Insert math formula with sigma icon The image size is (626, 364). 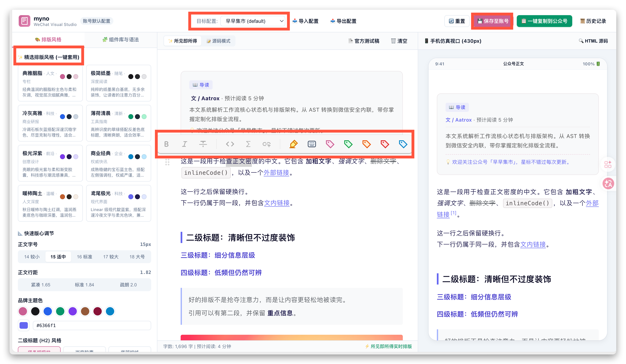pyautogui.click(x=248, y=144)
